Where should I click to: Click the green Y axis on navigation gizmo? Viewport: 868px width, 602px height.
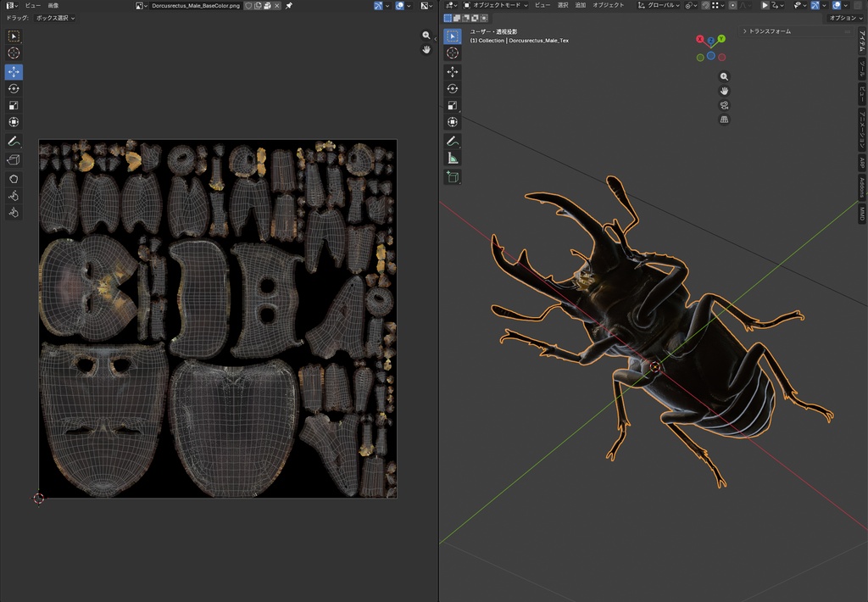click(x=721, y=39)
